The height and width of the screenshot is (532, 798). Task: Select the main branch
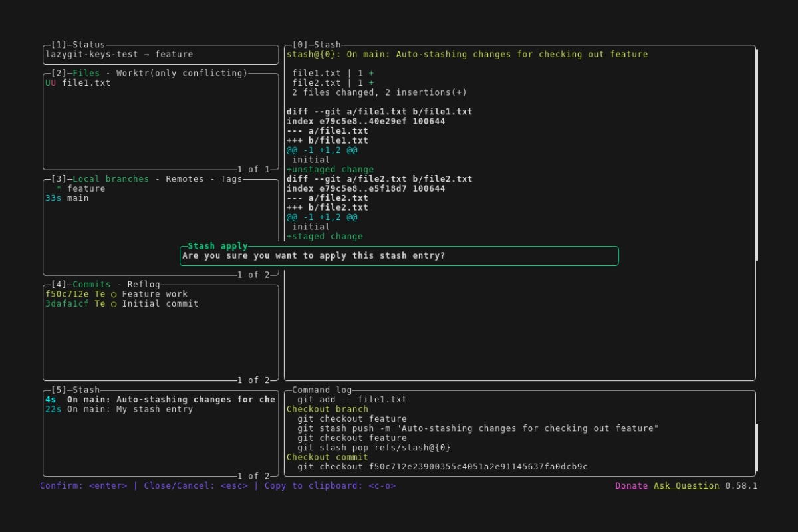78,198
